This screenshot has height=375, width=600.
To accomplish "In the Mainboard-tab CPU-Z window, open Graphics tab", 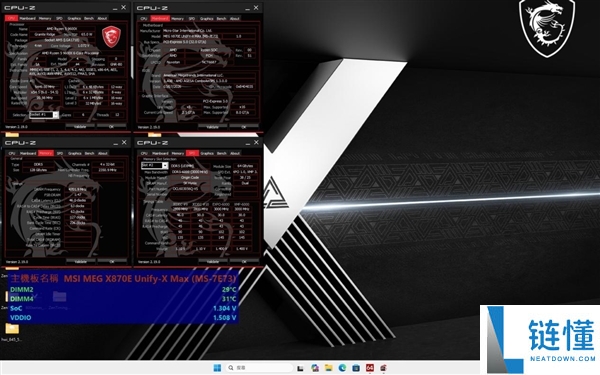I will tap(206, 18).
